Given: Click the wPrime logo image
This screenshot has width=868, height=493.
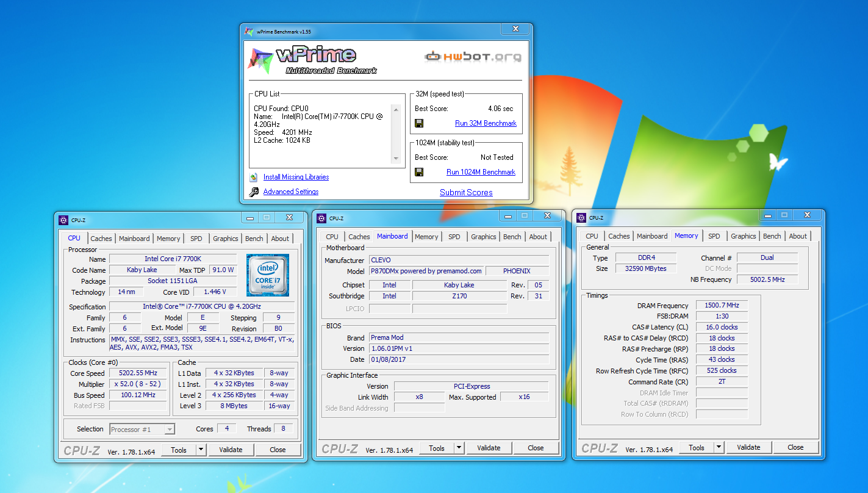Looking at the screenshot, I should [x=312, y=60].
